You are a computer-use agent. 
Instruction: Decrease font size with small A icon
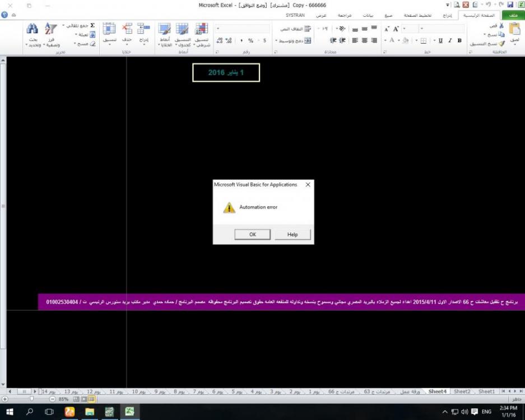coord(387,30)
